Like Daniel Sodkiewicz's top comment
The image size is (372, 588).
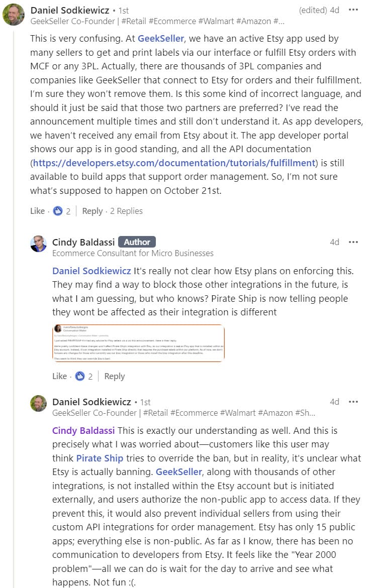pyautogui.click(x=37, y=211)
